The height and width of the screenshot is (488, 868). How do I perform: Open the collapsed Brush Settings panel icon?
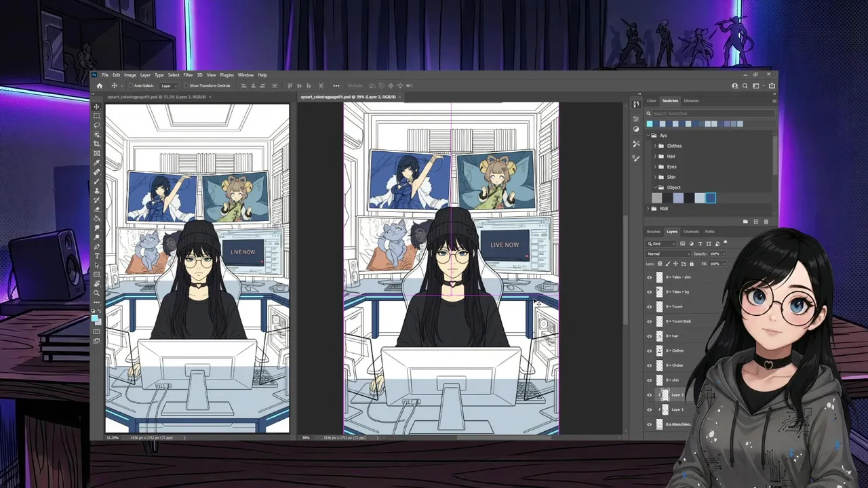pos(636,158)
